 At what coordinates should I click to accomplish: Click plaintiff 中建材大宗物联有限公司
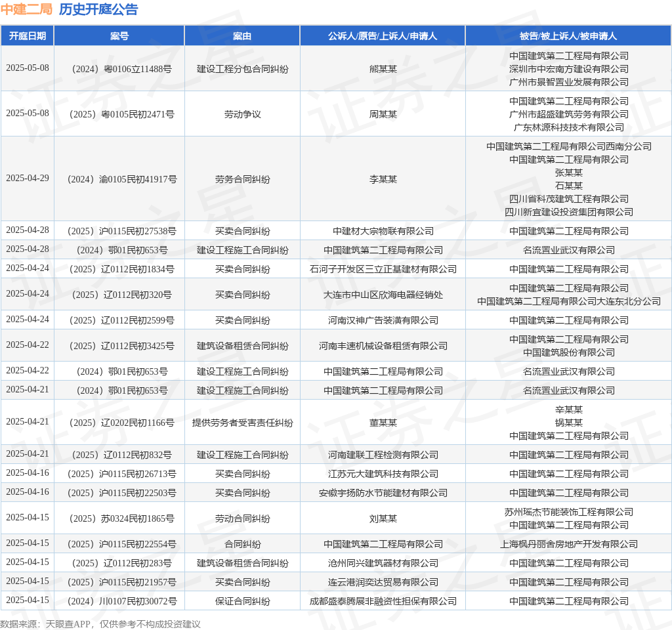(383, 231)
